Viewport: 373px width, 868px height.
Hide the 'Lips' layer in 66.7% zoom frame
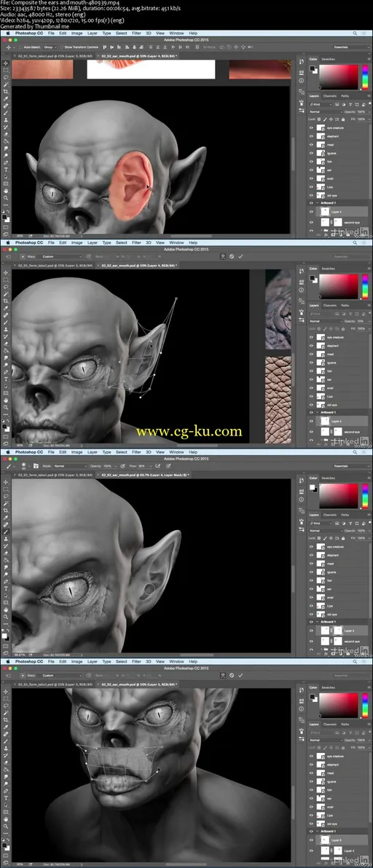point(311,606)
